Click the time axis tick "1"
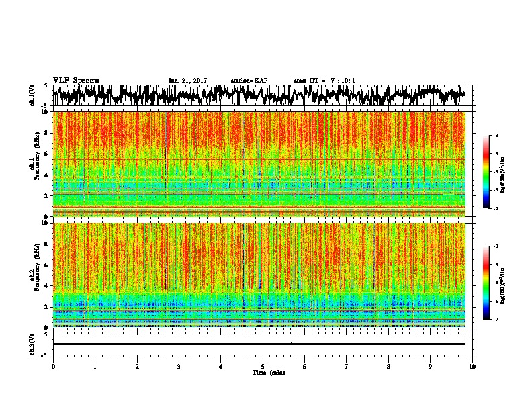The image size is (532, 411). (x=95, y=367)
